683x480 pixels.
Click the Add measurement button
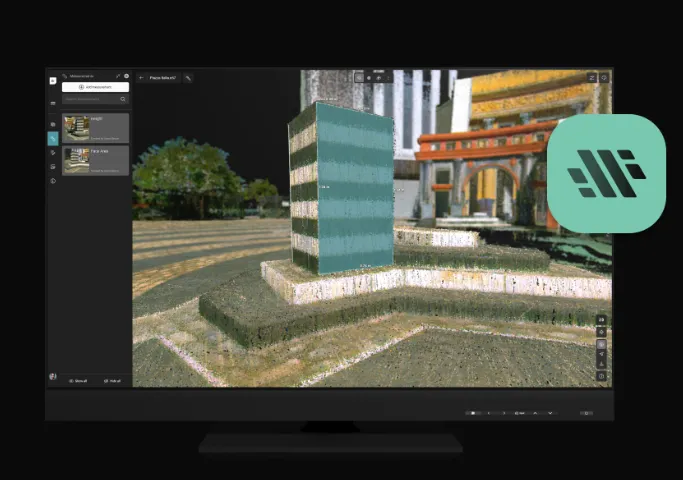point(95,87)
